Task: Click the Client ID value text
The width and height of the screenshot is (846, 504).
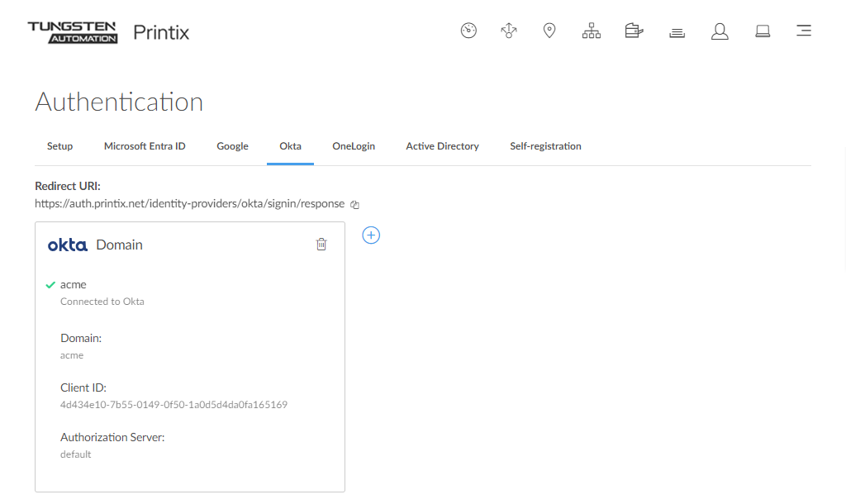Action: pos(173,405)
